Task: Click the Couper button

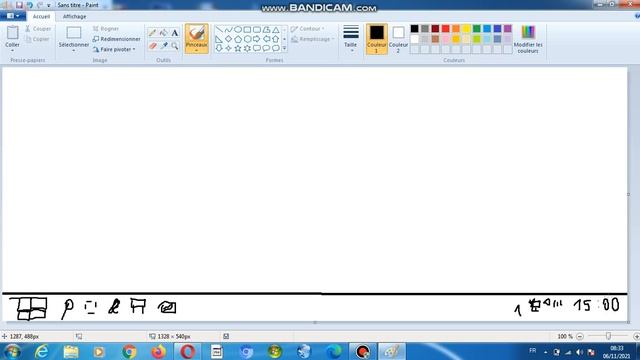Action: tap(38, 29)
